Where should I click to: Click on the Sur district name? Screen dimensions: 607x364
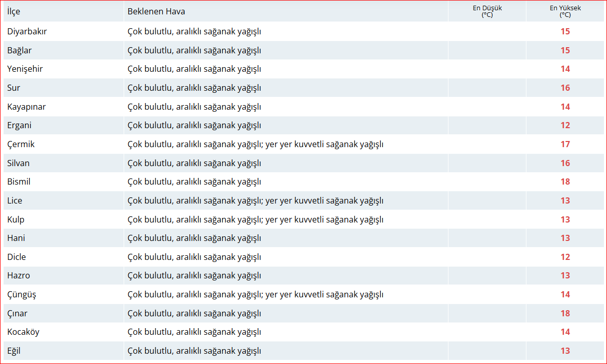[x=14, y=88]
